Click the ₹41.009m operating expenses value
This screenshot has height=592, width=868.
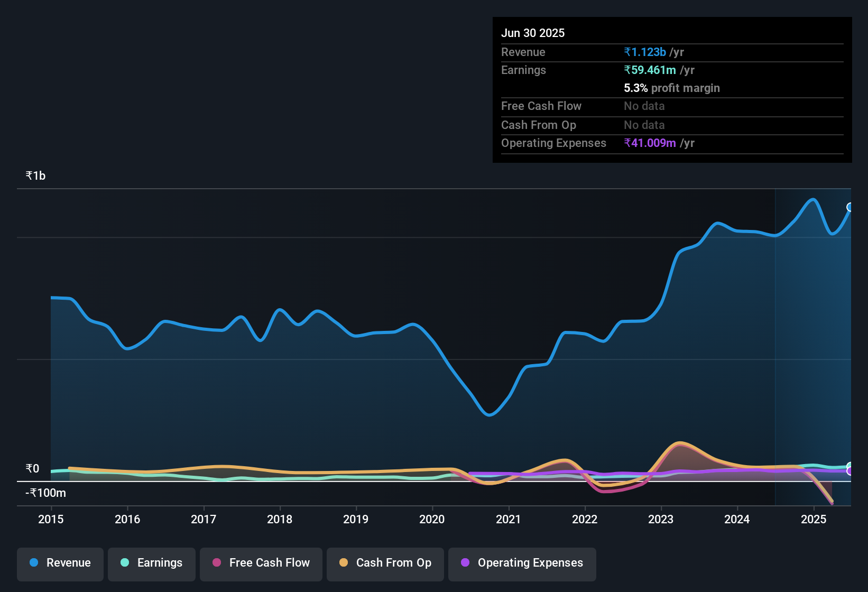(x=650, y=143)
